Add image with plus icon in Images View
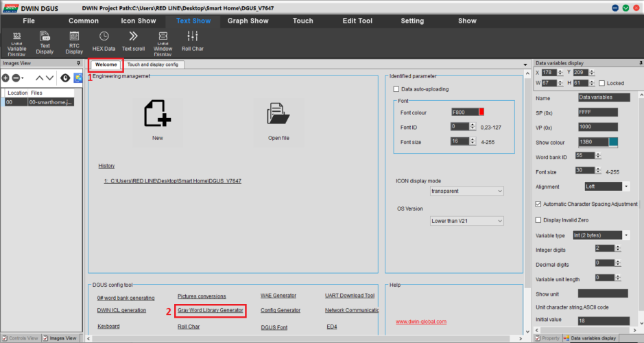The height and width of the screenshot is (343, 644). click(6, 78)
